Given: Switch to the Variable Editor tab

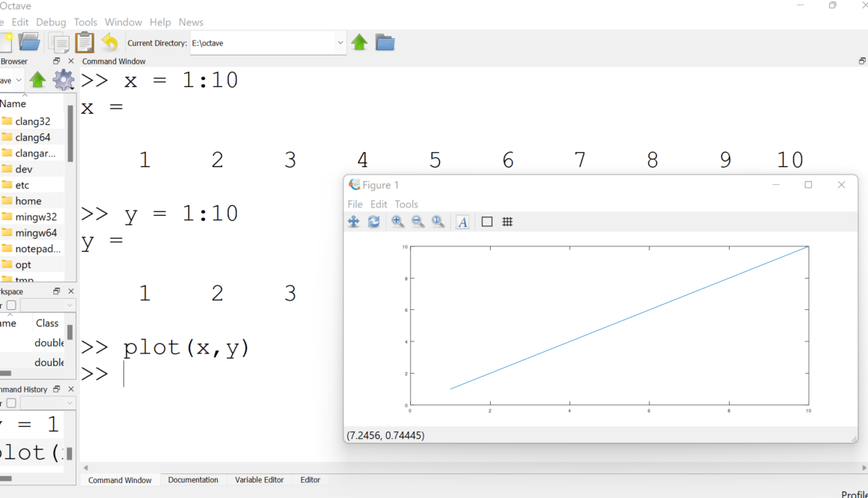Looking at the screenshot, I should [x=259, y=480].
